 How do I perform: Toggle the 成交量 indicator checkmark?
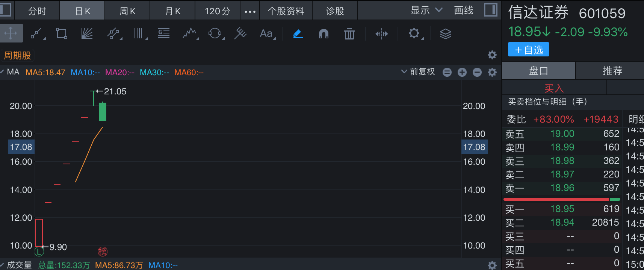[x=2, y=265]
